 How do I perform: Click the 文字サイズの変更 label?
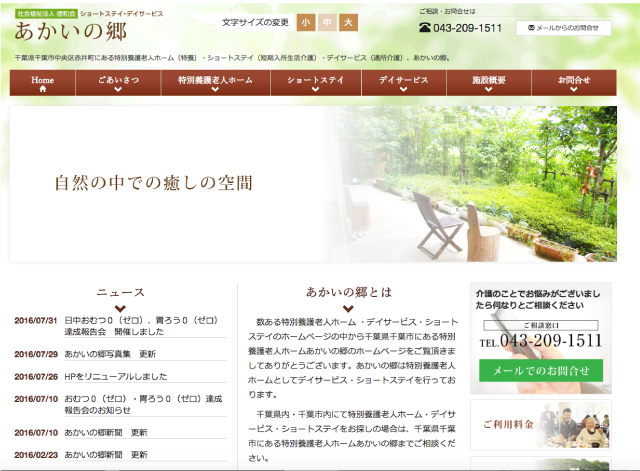click(255, 22)
